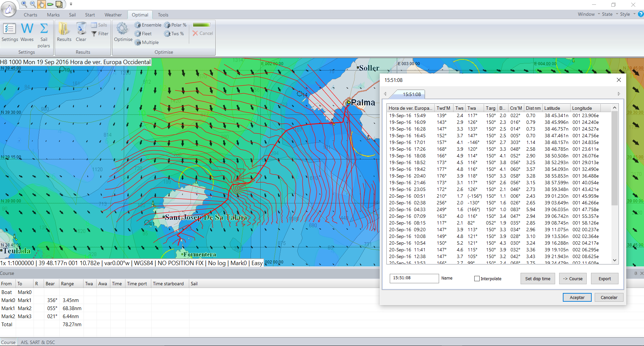Close the 15:51:08 route dialog
The width and height of the screenshot is (644, 346).
(619, 80)
